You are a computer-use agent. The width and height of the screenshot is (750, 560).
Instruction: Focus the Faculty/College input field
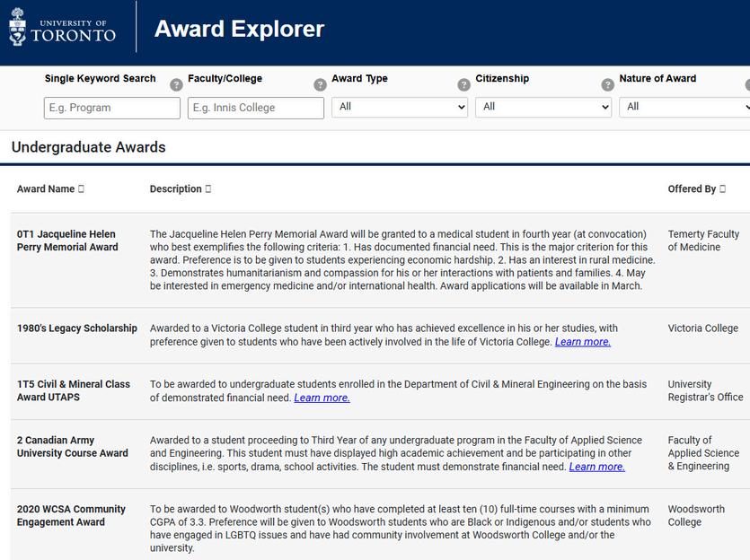pyautogui.click(x=256, y=108)
